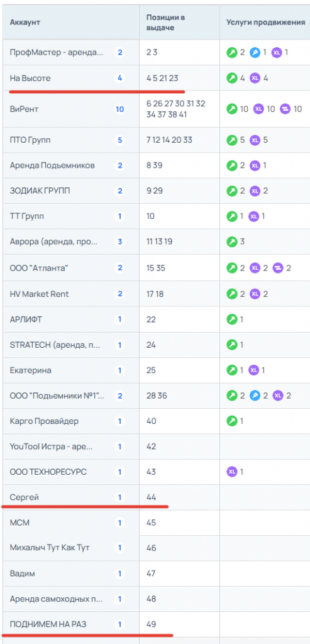
Task: Select ПТО Групп account name
Action: pyautogui.click(x=31, y=140)
